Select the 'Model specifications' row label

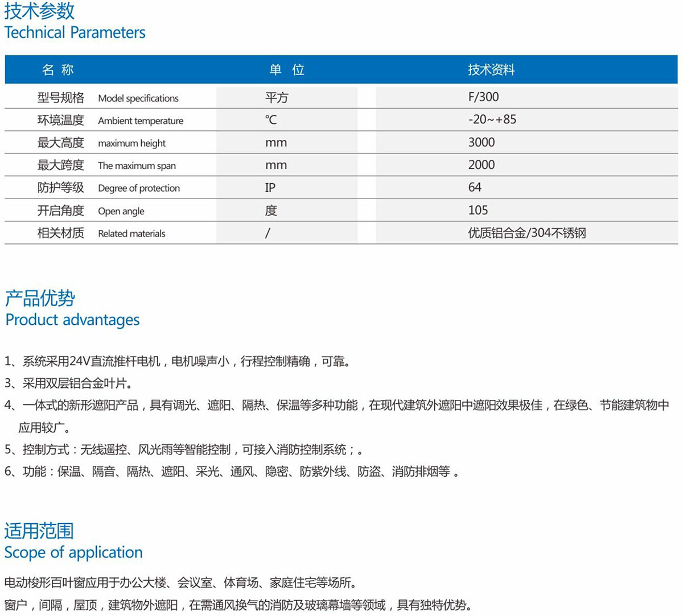pos(138,98)
